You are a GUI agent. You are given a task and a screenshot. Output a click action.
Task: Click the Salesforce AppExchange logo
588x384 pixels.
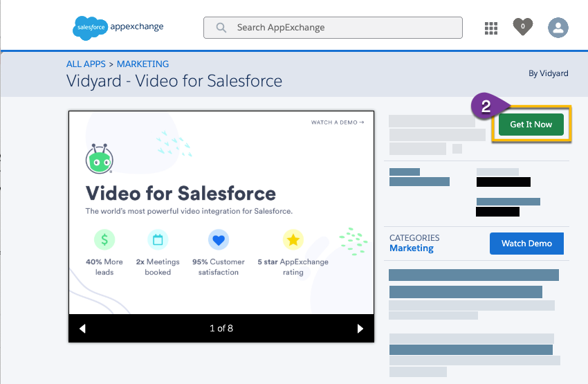pyautogui.click(x=118, y=28)
